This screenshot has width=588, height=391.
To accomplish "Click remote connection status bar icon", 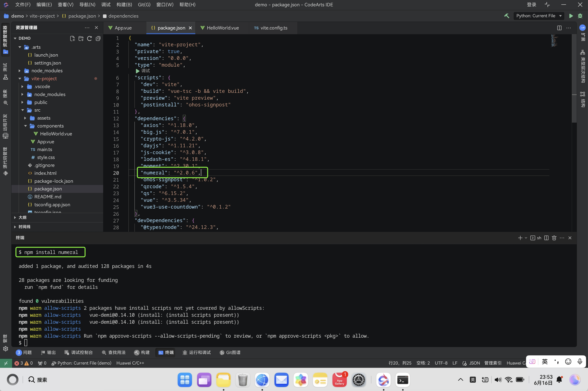I will [x=6, y=363].
